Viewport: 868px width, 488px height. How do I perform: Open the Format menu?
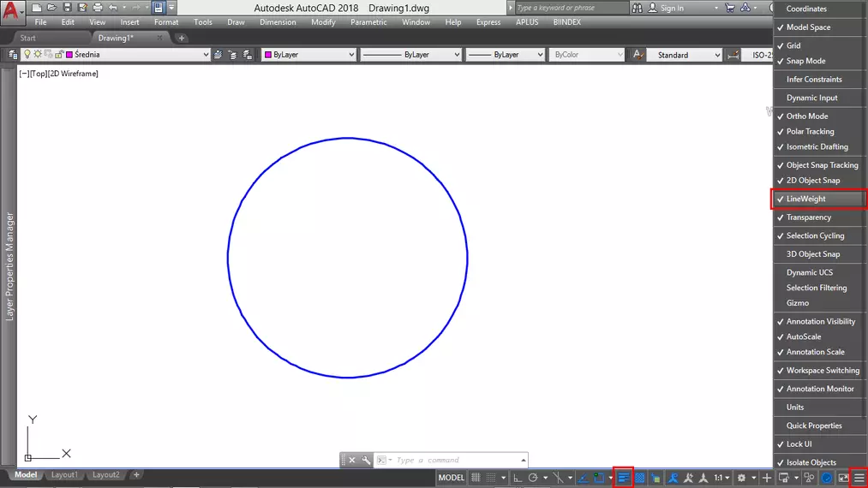click(x=166, y=22)
